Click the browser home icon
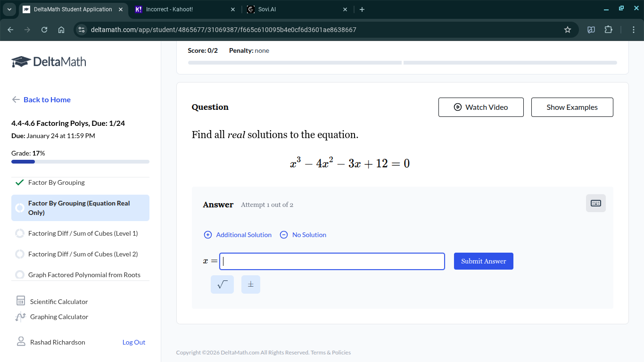644x362 pixels. (61, 30)
